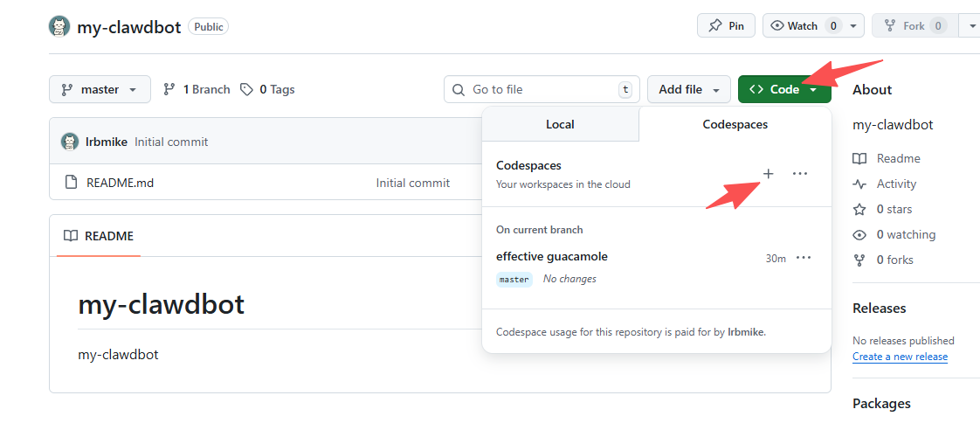980x430 pixels.
Task: Open the master branch selector dropdown
Action: pyautogui.click(x=100, y=89)
